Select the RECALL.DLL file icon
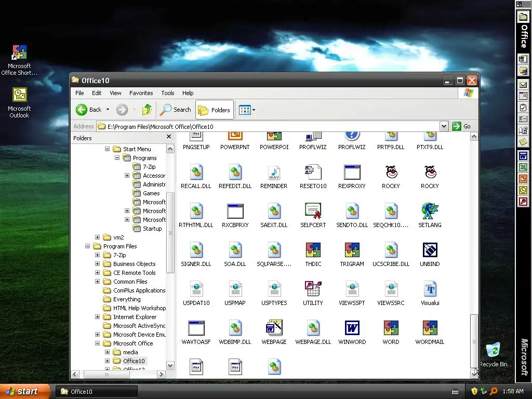 pyautogui.click(x=196, y=172)
